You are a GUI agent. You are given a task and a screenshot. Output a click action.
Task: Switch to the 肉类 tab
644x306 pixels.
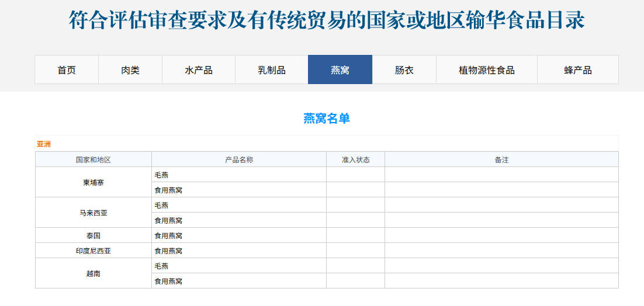pos(130,70)
